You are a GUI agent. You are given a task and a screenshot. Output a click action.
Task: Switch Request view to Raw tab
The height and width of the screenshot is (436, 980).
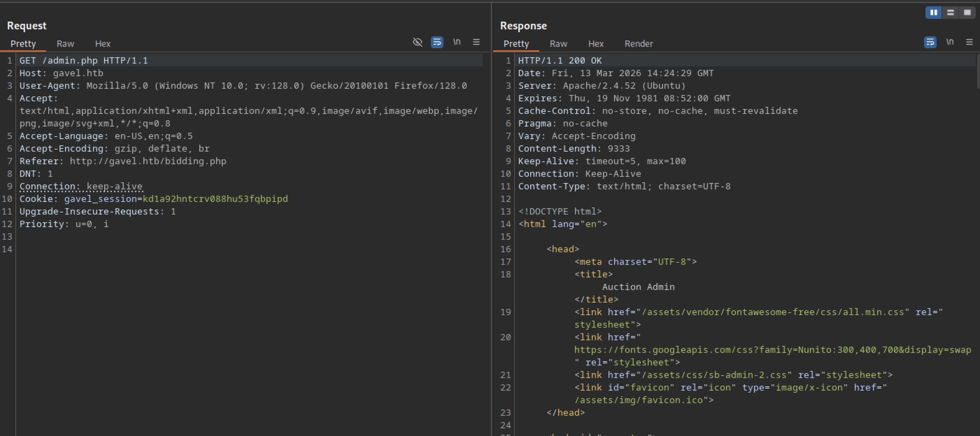point(65,44)
